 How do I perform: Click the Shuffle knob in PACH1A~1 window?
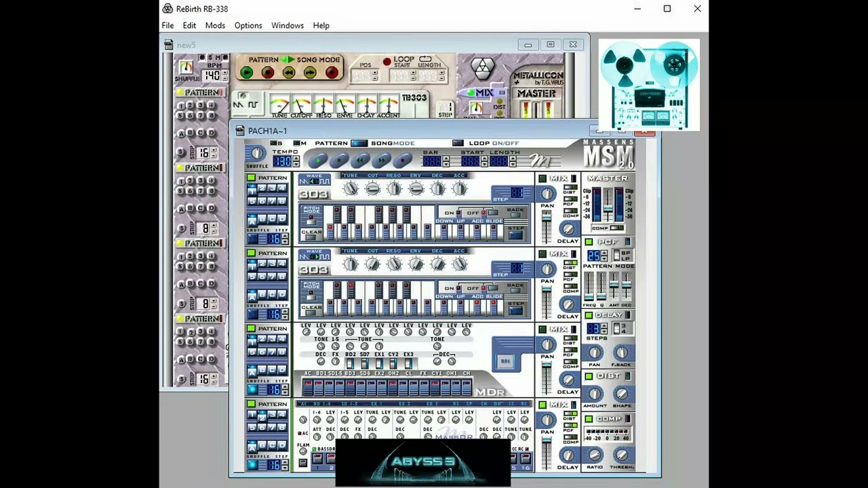(x=257, y=154)
